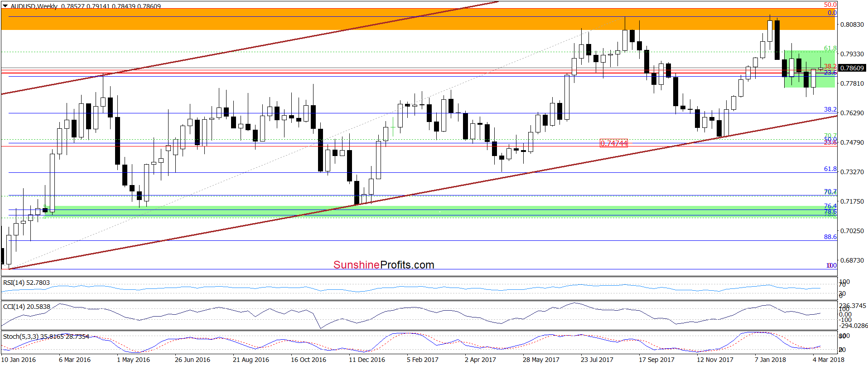The image size is (868, 366).
Task: Click the 0.71750 price axis label
Action: 852,201
